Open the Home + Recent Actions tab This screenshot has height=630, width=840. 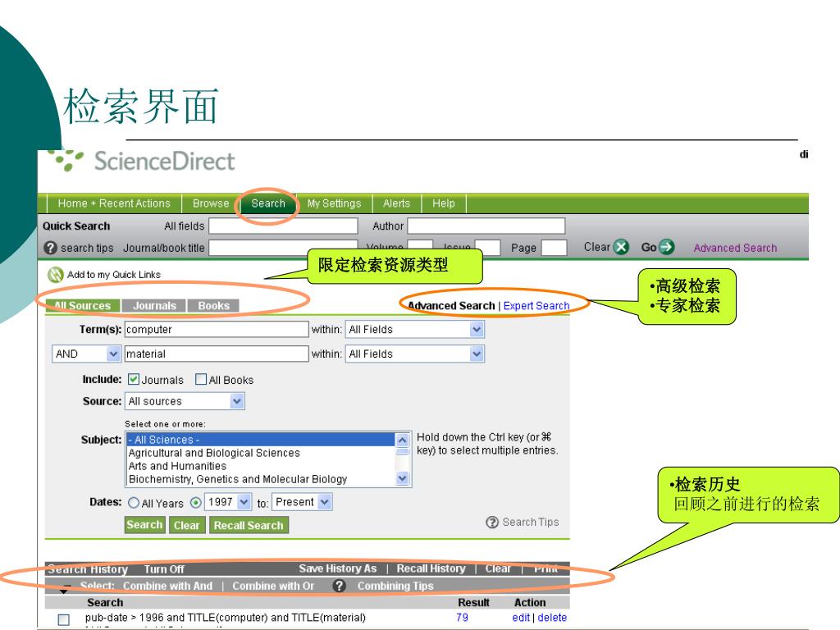[114, 203]
